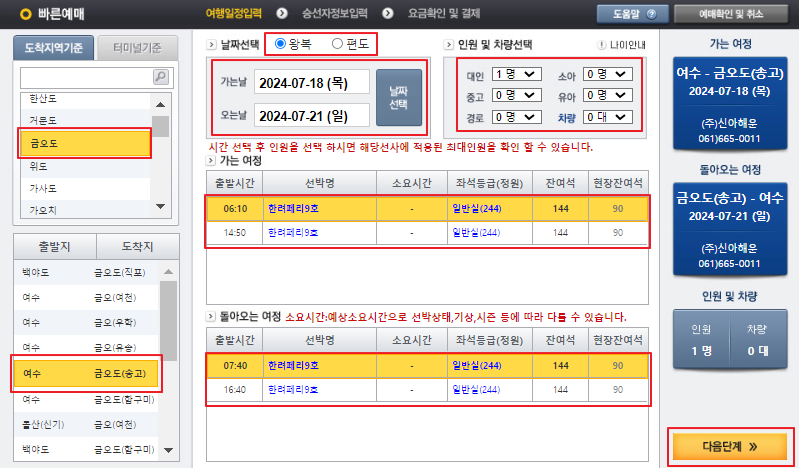Click 여수 - 금오도(송고) outbound summary card
799x468 pixels.
pyautogui.click(x=730, y=103)
